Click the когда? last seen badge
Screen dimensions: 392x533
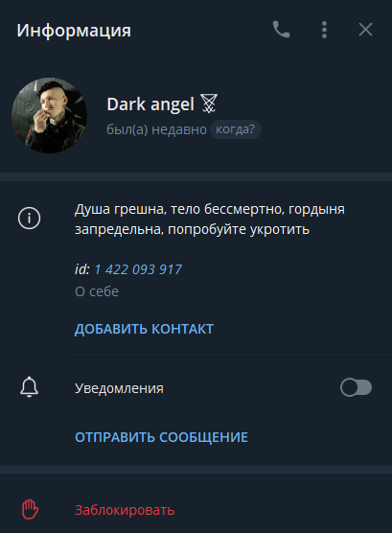pyautogui.click(x=235, y=129)
